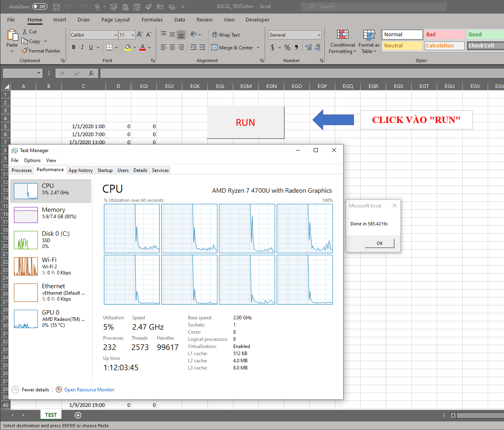Image resolution: width=504 pixels, height=430 pixels.
Task: Apply the Calculation cell style
Action: pos(444,46)
